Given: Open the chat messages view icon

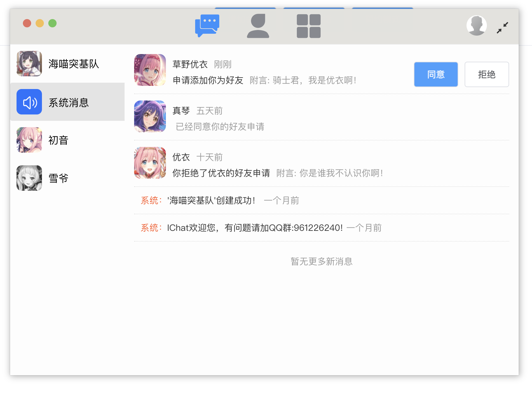Looking at the screenshot, I should pyautogui.click(x=207, y=26).
